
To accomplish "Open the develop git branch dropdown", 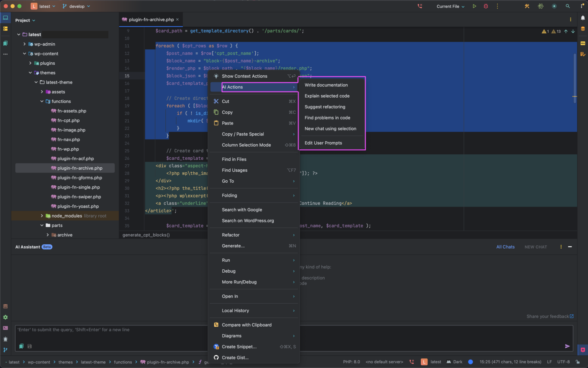I will point(76,6).
